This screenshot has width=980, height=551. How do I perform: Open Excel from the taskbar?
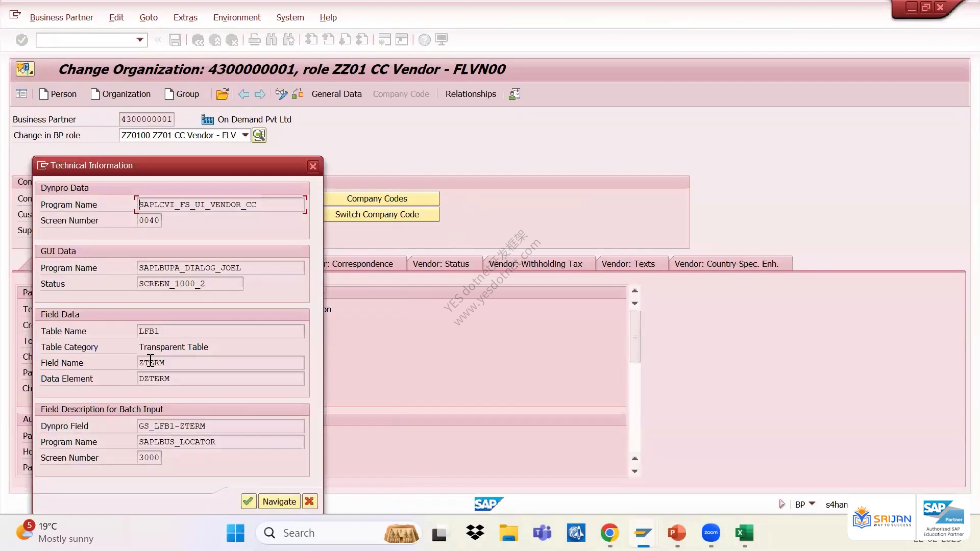click(x=744, y=533)
